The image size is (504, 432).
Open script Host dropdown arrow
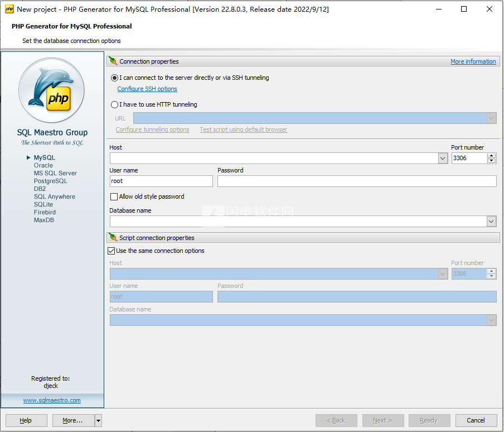pos(443,273)
